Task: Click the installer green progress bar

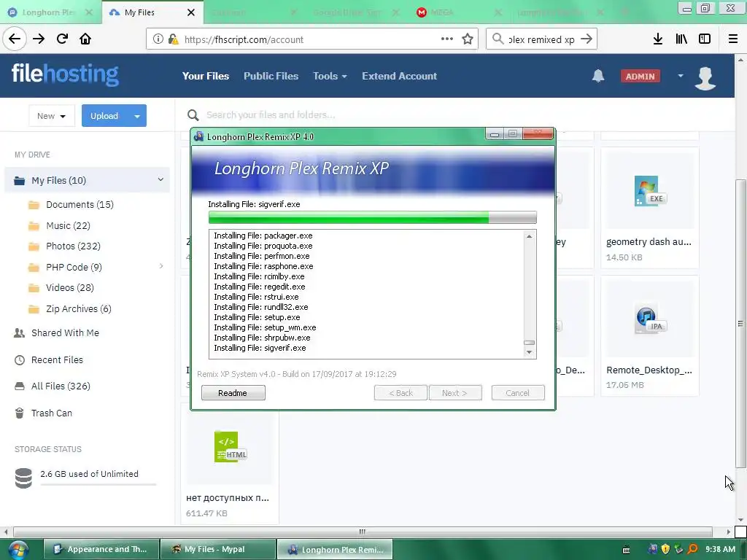Action: click(x=372, y=217)
